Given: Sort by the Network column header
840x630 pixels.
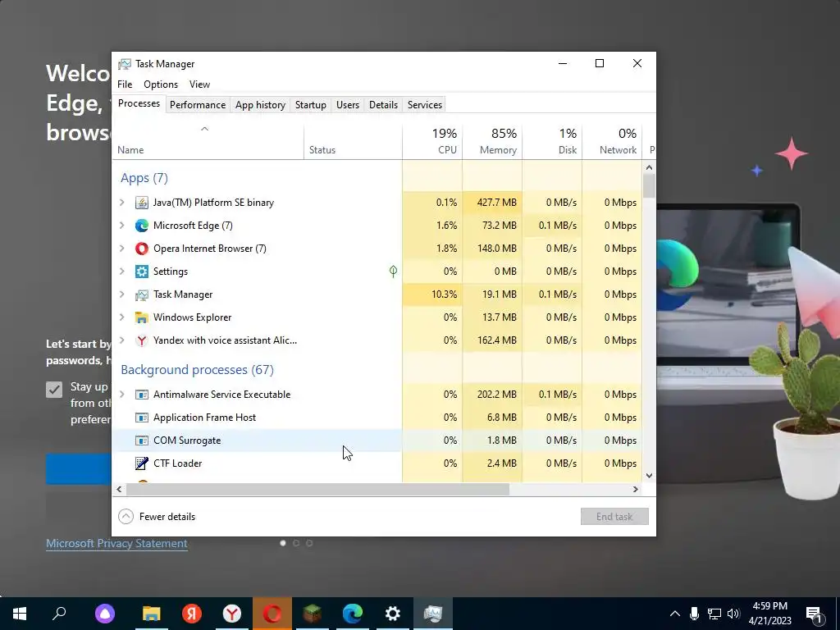Looking at the screenshot, I should point(612,142).
